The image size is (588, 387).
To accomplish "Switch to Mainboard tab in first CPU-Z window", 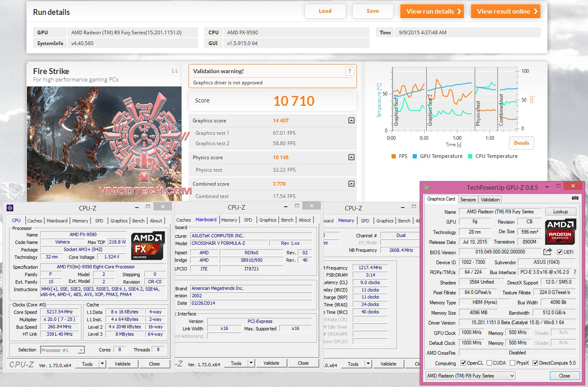I will point(57,221).
